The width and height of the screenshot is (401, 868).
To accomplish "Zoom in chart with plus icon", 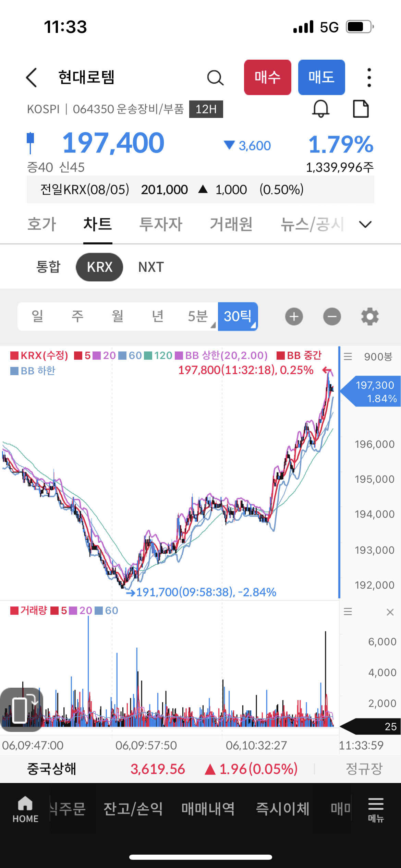I will pos(294,316).
